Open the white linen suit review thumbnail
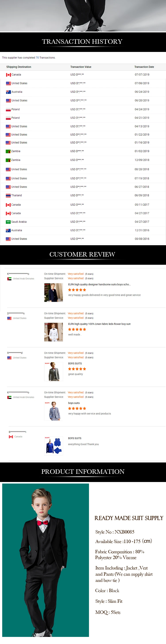Screen dimensions: 166x644 point(54,332)
